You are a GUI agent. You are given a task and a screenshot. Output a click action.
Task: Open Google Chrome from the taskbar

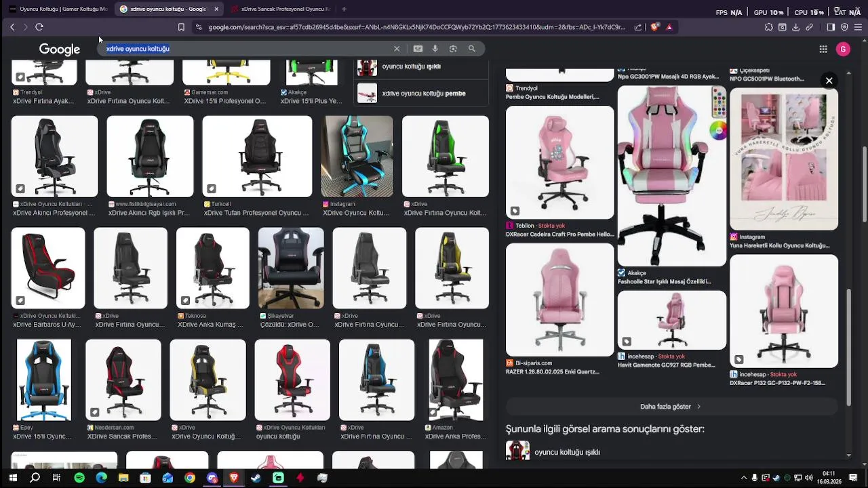point(190,478)
